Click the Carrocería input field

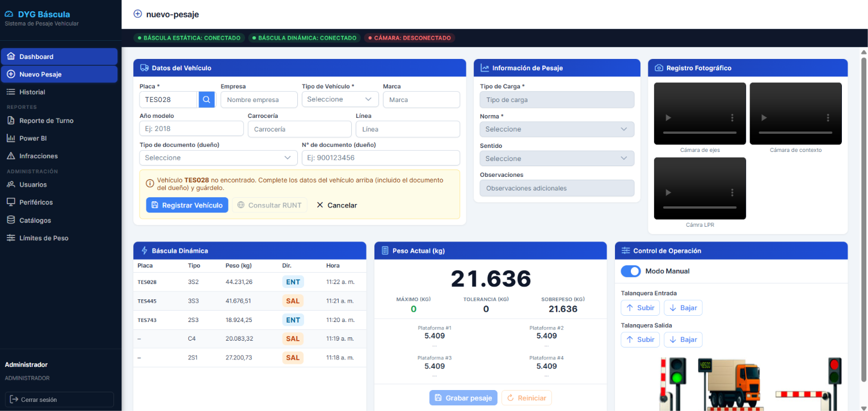point(300,129)
